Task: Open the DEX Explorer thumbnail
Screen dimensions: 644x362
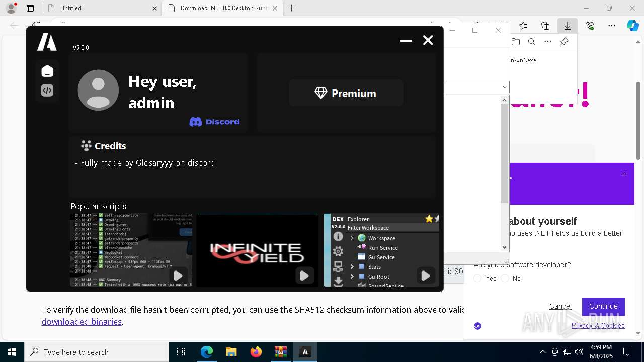Action: tap(382, 250)
